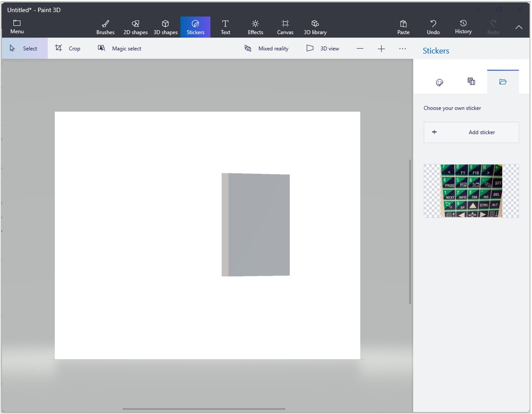Open the History panel
The height and width of the screenshot is (414, 532).
click(463, 27)
